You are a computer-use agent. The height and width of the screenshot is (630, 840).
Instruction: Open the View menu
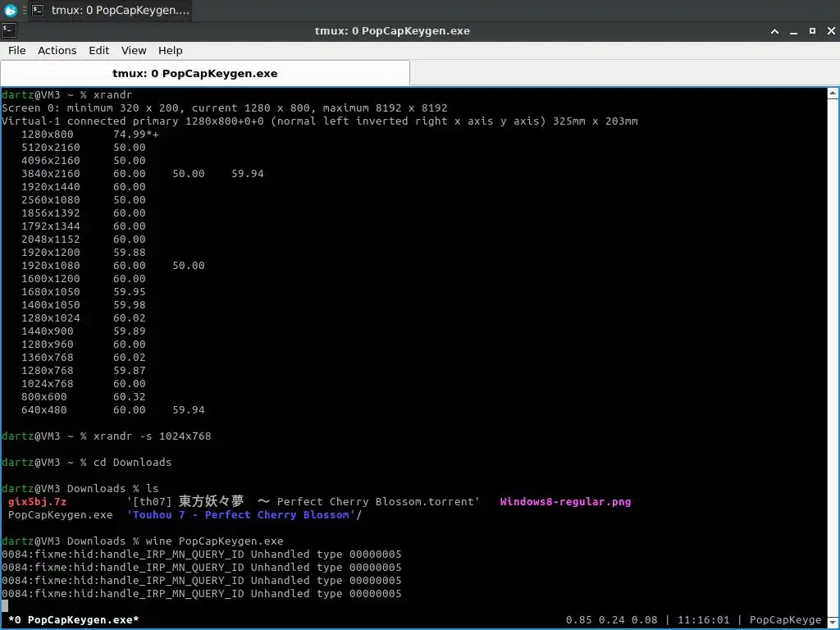click(134, 50)
